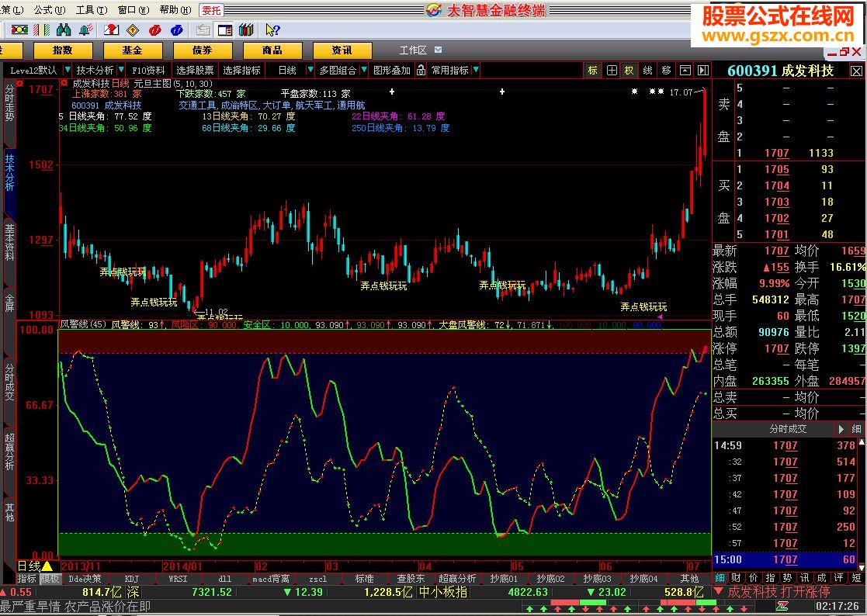This screenshot has width=867, height=616.
Task: Switch to the KDJ indicator tab
Action: tap(132, 579)
